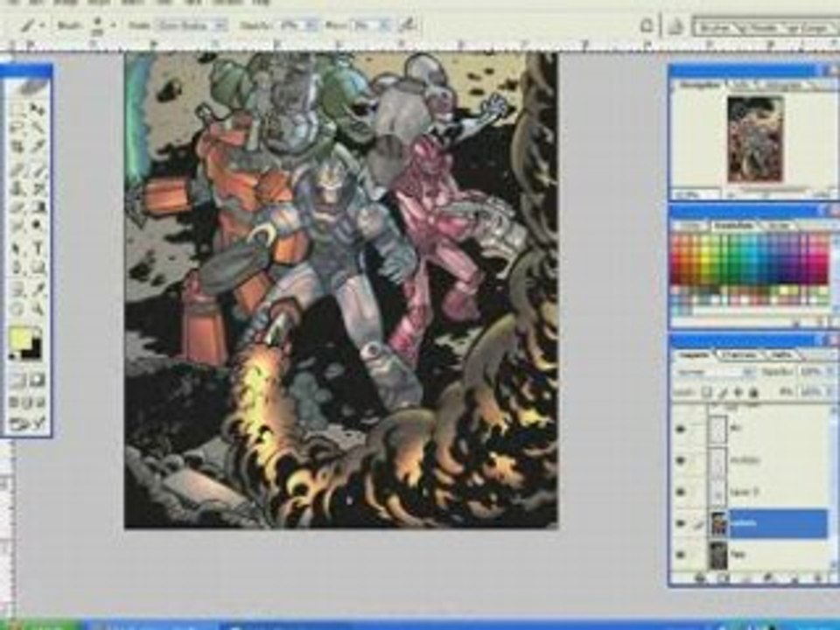Viewport: 840px width, 630px height.
Task: Toggle lock position for layer
Action: (x=738, y=393)
